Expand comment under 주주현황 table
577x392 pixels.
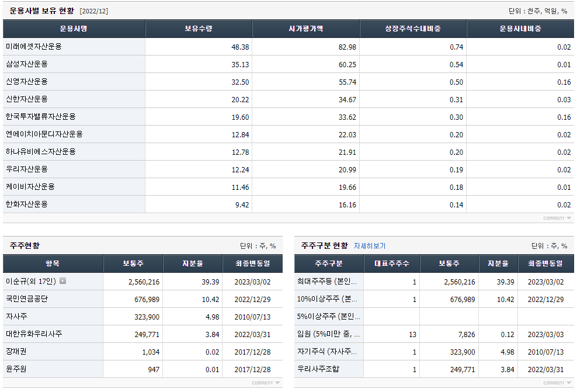(266, 383)
